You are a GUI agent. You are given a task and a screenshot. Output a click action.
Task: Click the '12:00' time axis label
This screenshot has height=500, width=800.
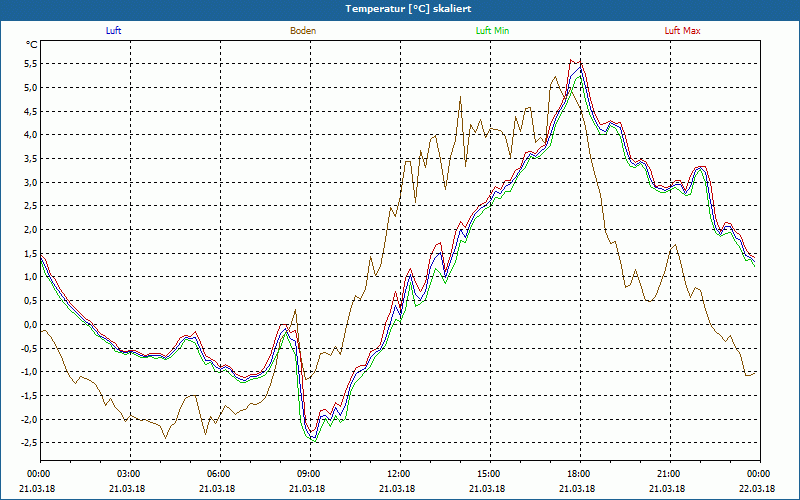point(400,474)
